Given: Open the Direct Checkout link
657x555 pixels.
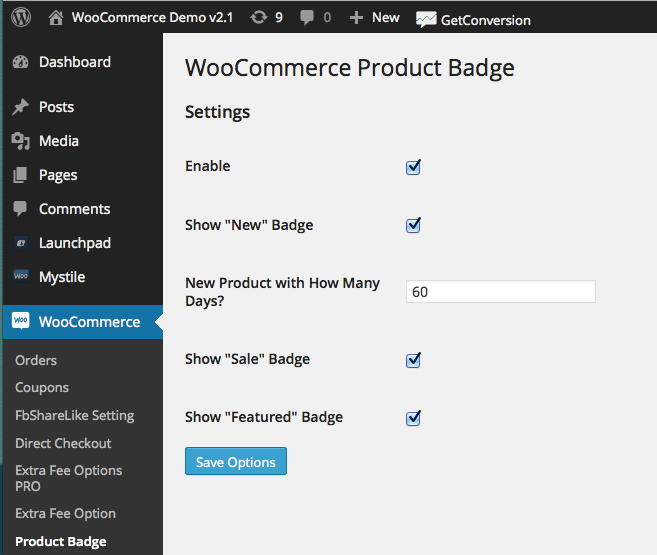Looking at the screenshot, I should [63, 443].
